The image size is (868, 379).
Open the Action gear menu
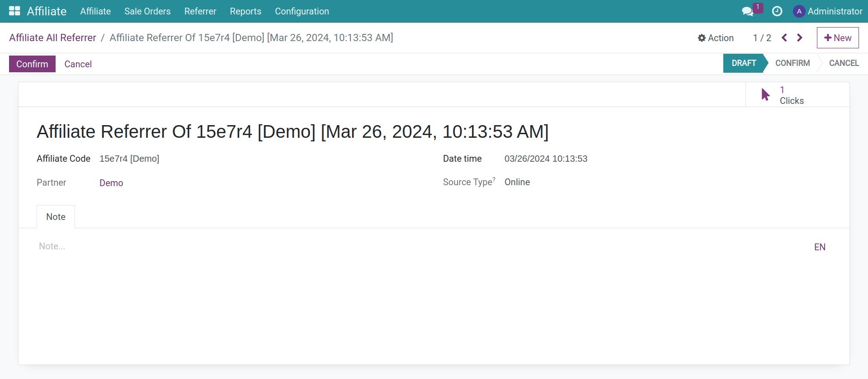pos(716,38)
